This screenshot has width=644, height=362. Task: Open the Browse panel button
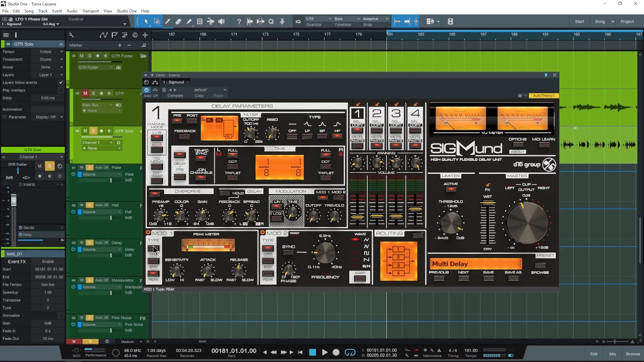point(633,354)
